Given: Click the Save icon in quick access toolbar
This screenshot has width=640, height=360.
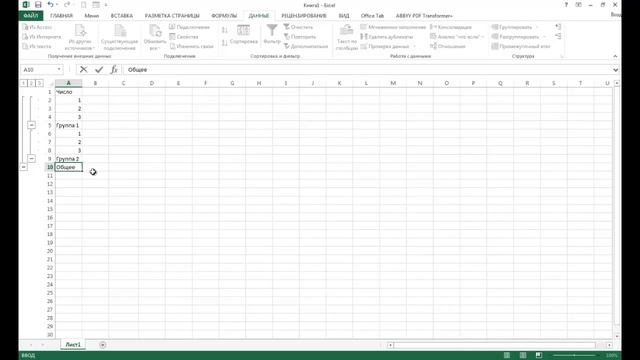Looking at the screenshot, I should coord(38,5).
